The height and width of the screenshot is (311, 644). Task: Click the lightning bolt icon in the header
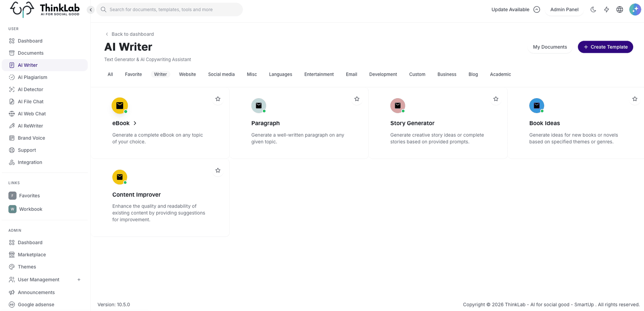point(607,9)
